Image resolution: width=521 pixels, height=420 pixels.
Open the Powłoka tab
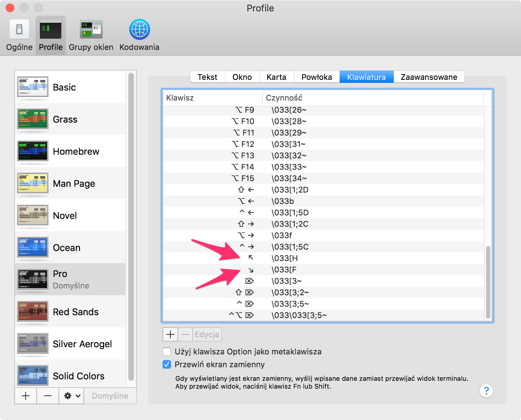click(317, 77)
